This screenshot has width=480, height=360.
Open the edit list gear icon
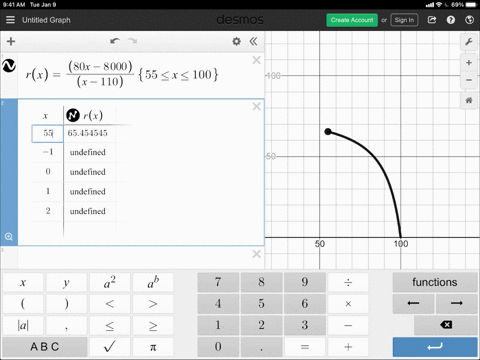coord(236,41)
